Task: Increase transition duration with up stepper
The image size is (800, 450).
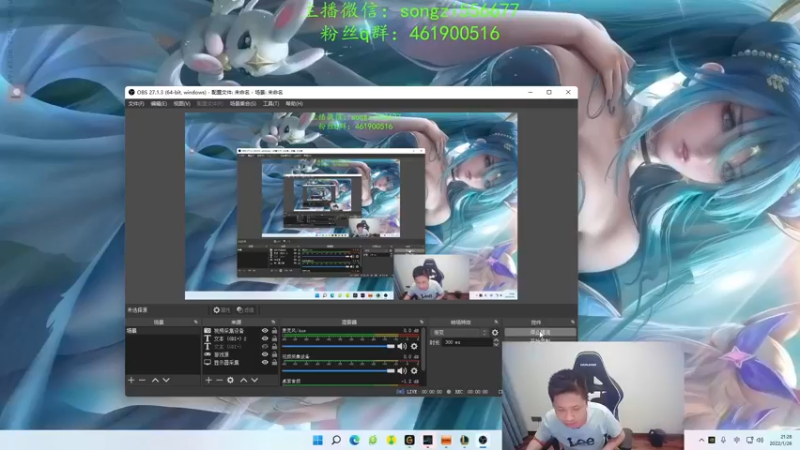Action: tap(496, 340)
